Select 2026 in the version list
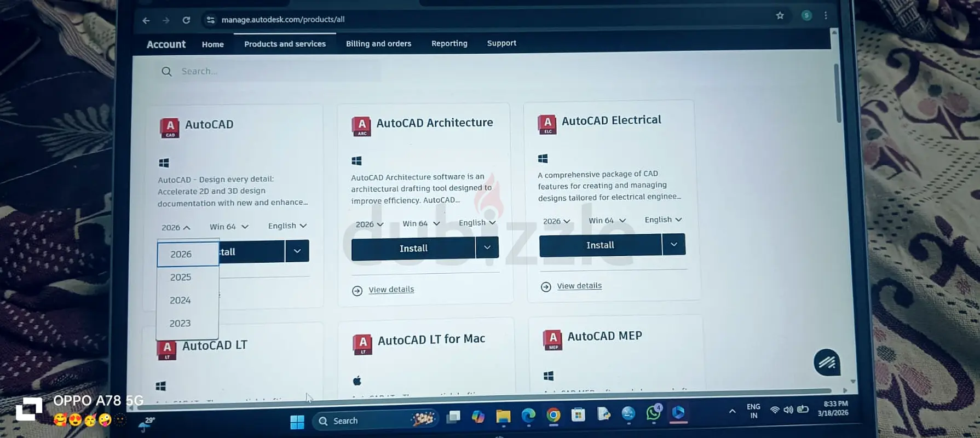980x438 pixels. (188, 255)
